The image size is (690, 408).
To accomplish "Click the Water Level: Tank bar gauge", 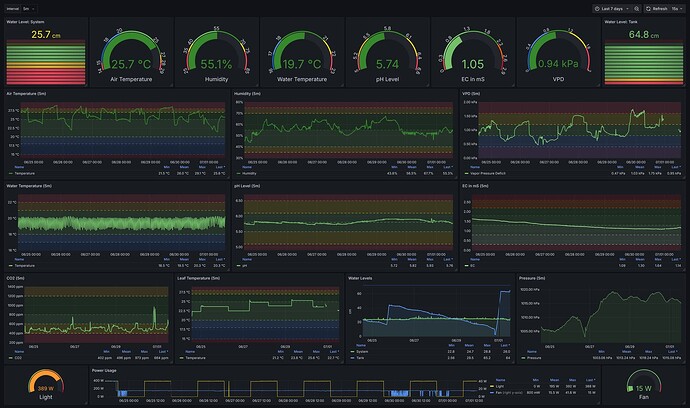I will [643, 60].
